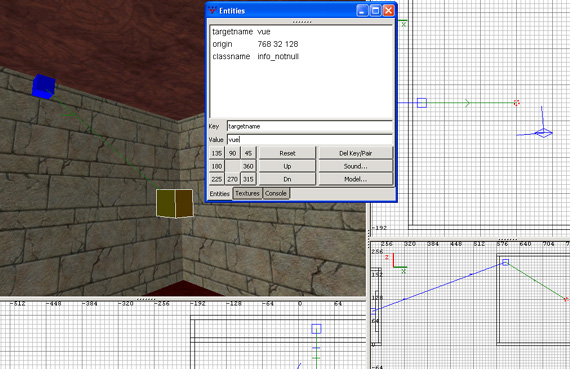This screenshot has height=369, width=570.
Task: Click the Entities window title icon
Action: click(x=212, y=10)
